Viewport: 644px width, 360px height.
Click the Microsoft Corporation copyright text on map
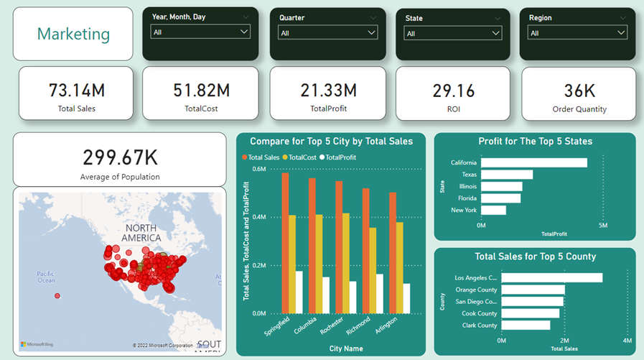pos(164,346)
